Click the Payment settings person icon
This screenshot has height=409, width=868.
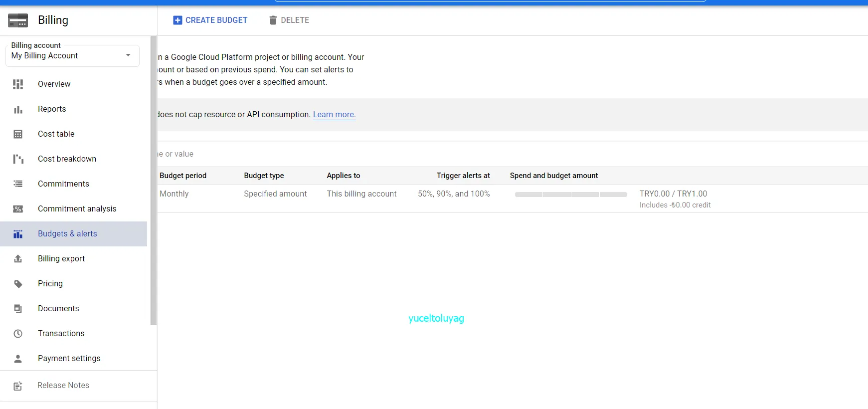tap(18, 359)
